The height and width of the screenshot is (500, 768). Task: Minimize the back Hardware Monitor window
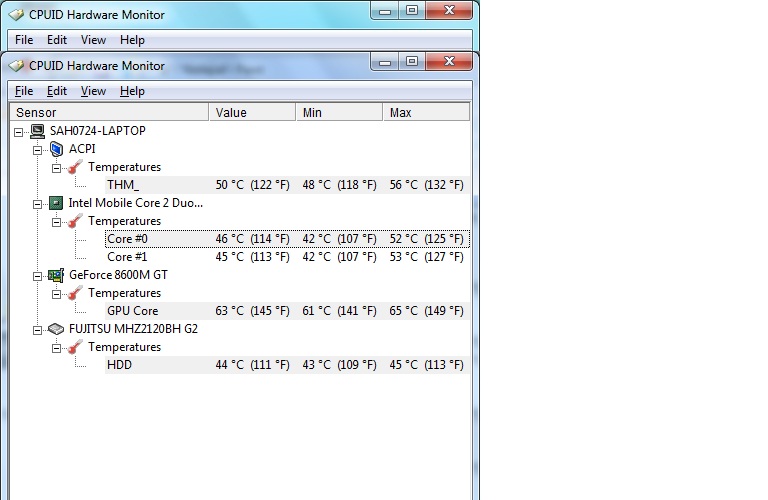click(x=385, y=11)
